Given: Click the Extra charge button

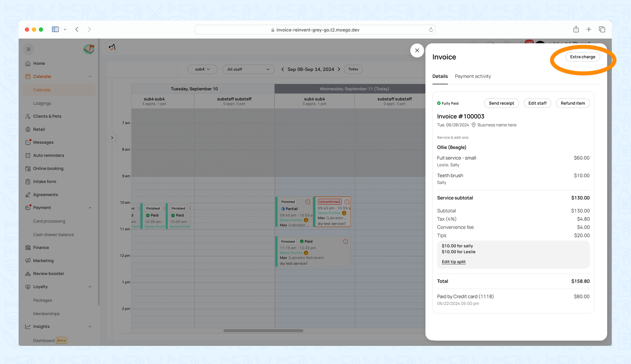Looking at the screenshot, I should click(x=582, y=57).
